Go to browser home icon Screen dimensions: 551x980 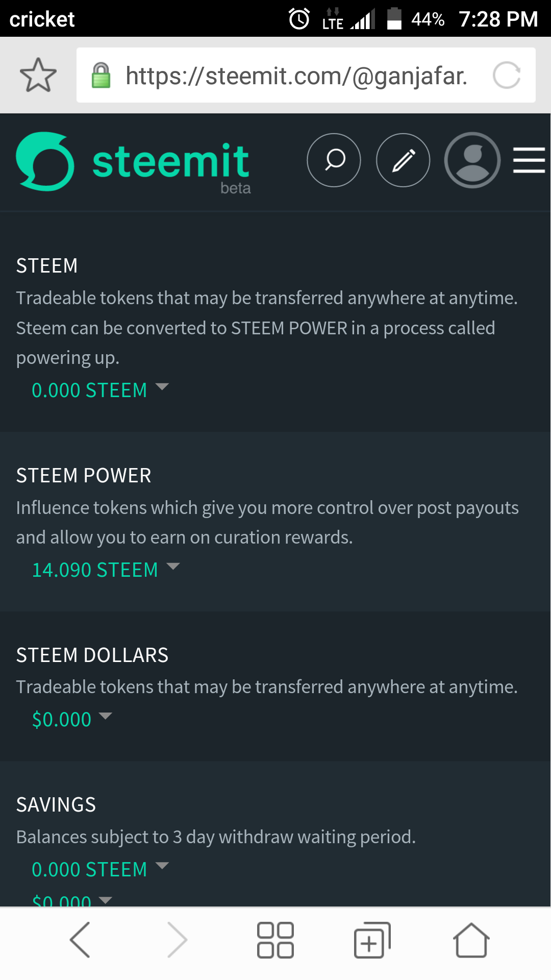click(x=471, y=940)
